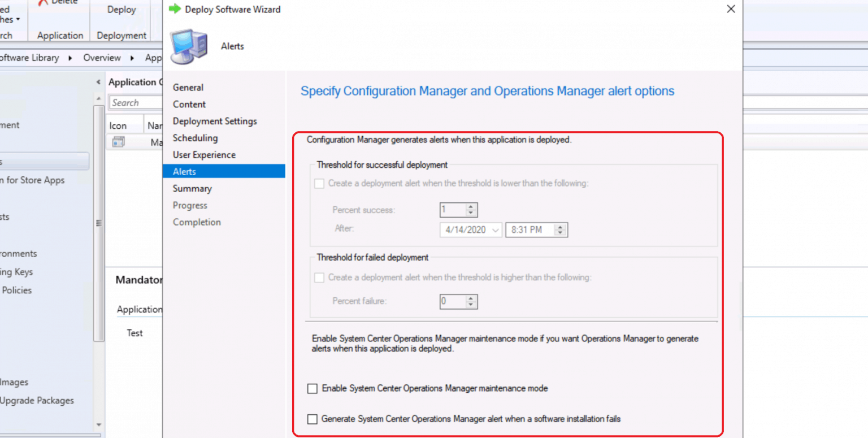The height and width of the screenshot is (438, 868).
Task: Click the Deploy Software Wizard computer icon
Action: pos(188,46)
